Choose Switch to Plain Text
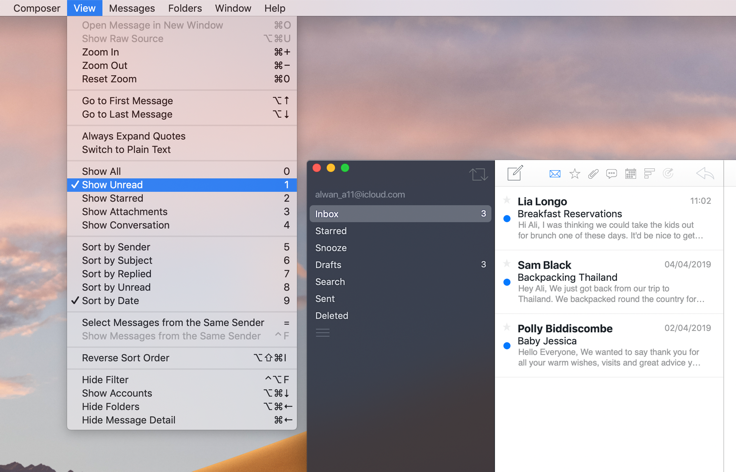This screenshot has height=472, width=736. tap(182, 150)
